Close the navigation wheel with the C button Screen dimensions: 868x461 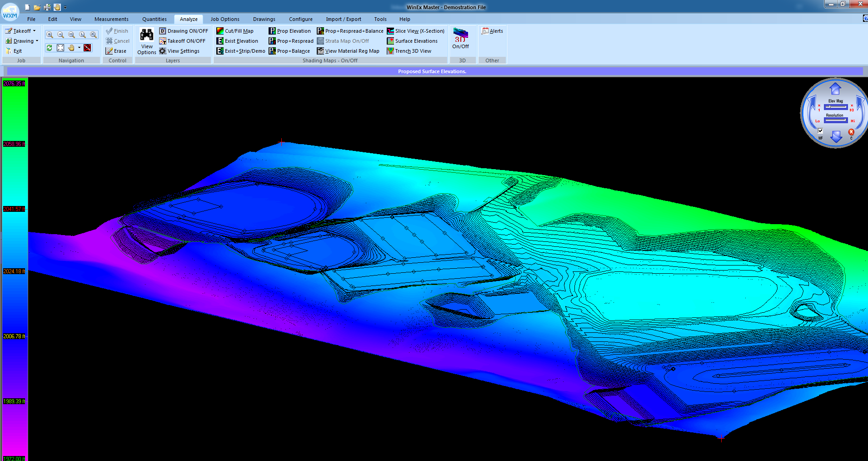point(851,132)
